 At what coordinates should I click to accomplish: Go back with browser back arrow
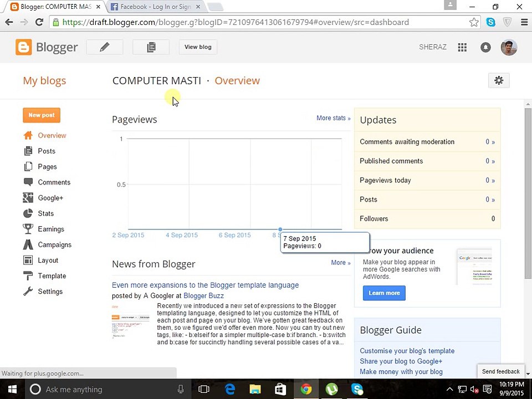pyautogui.click(x=9, y=22)
